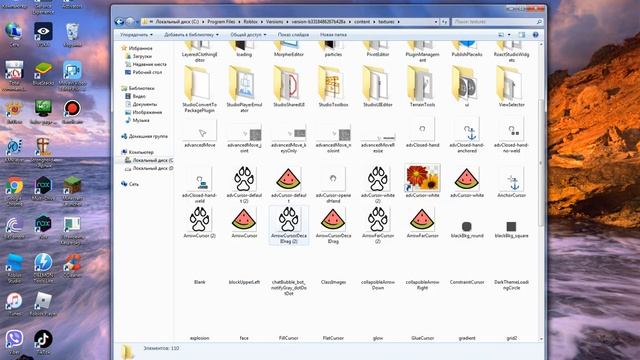Select the paw file advCursor-default (2)
The width and height of the screenshot is (640, 360).
pos(244,184)
